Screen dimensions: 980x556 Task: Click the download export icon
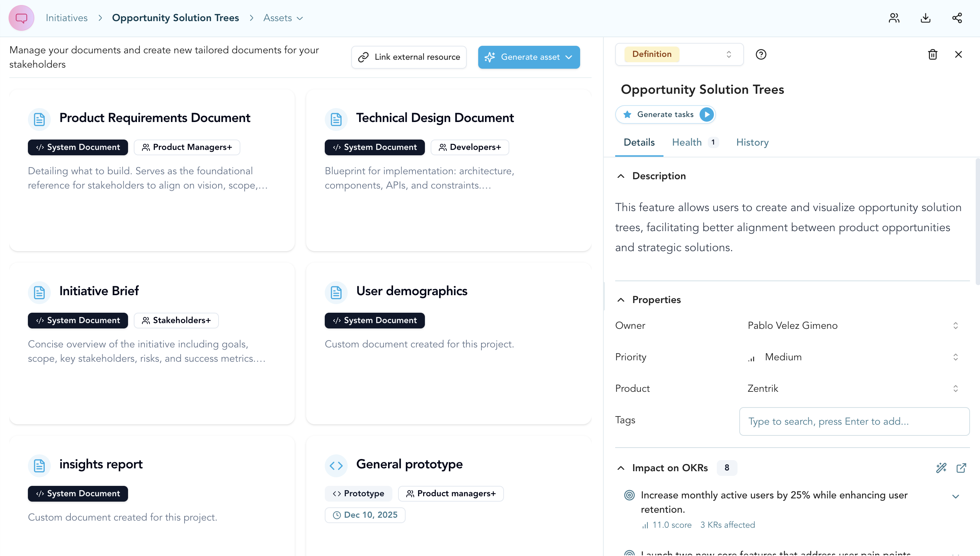coord(925,18)
